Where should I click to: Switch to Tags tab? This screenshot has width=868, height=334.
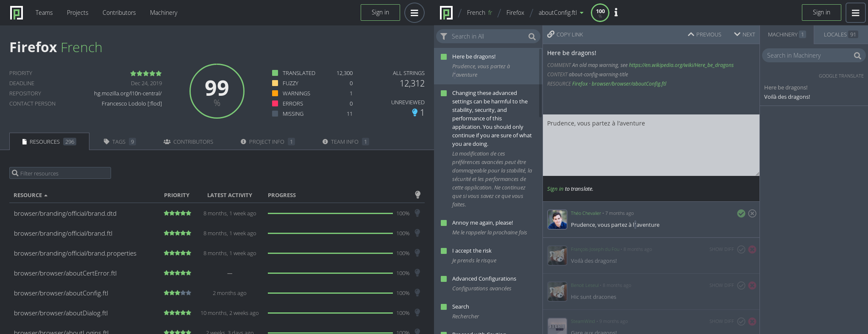coord(120,142)
